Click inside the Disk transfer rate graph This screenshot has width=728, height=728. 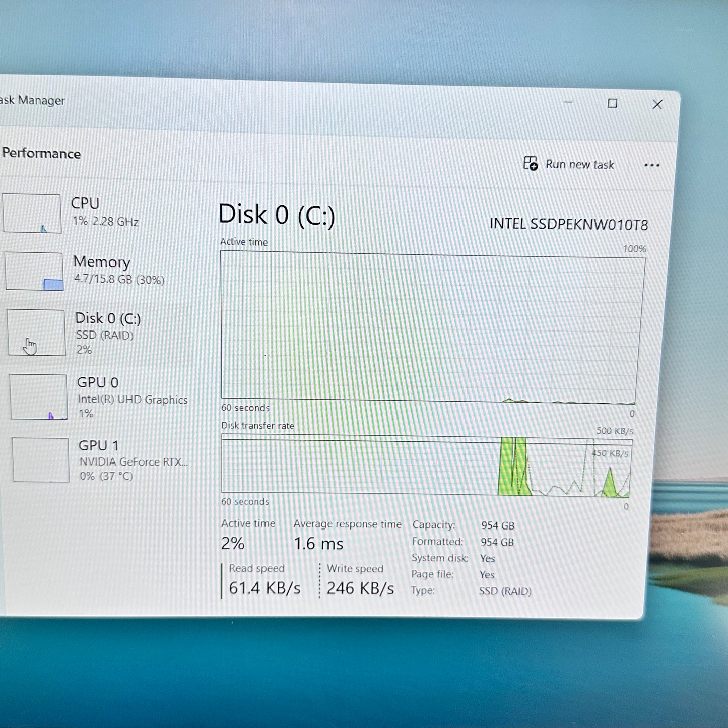pos(426,466)
